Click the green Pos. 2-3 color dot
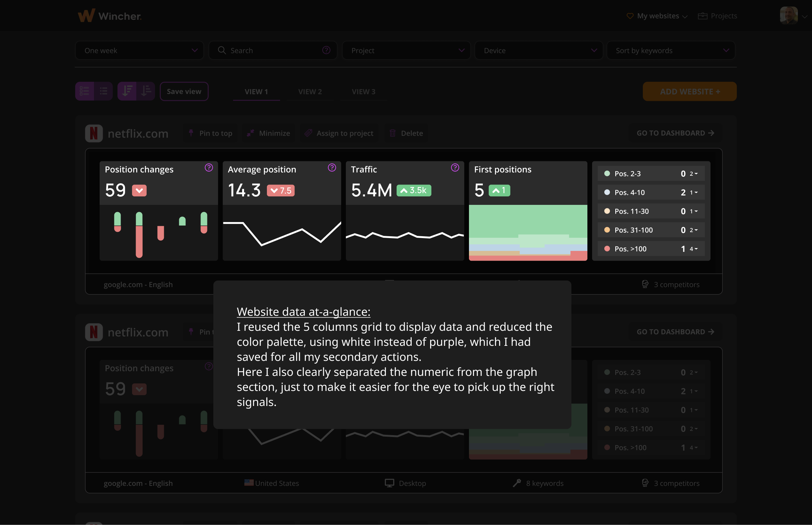 pyautogui.click(x=607, y=174)
